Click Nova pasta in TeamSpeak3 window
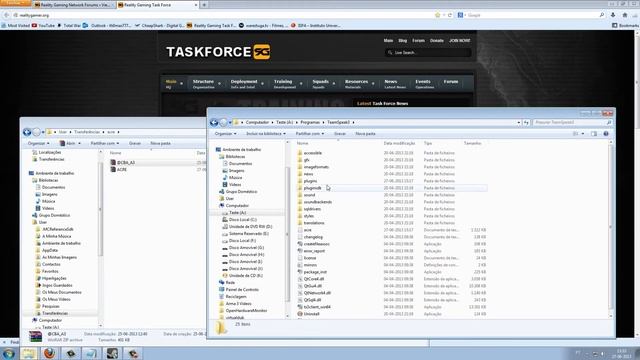Viewport: 640px width, 360px height. [365, 134]
